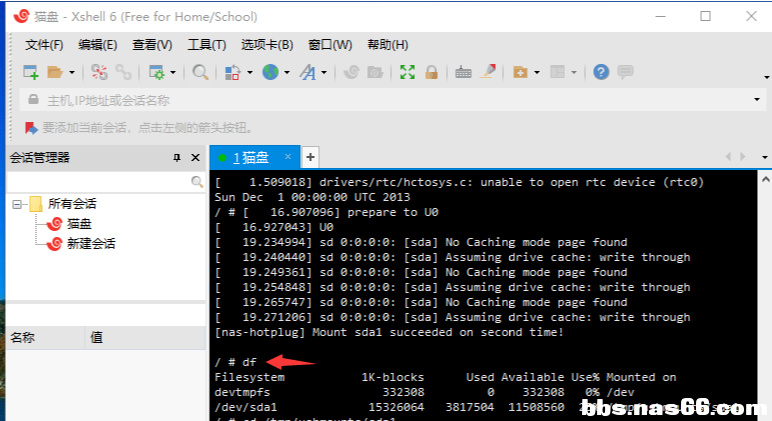Viewport: 772px width, 421px height.
Task: Click the New Session toolbar icon
Action: [31, 72]
